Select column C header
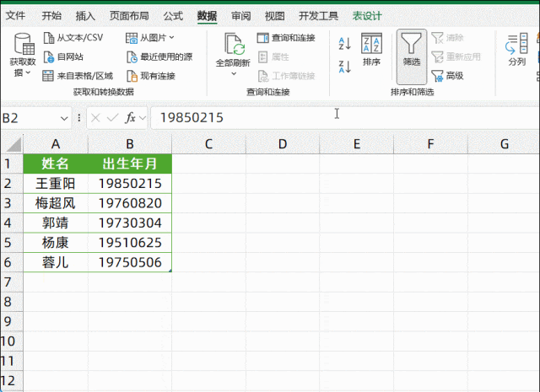540x392 pixels. 208,144
